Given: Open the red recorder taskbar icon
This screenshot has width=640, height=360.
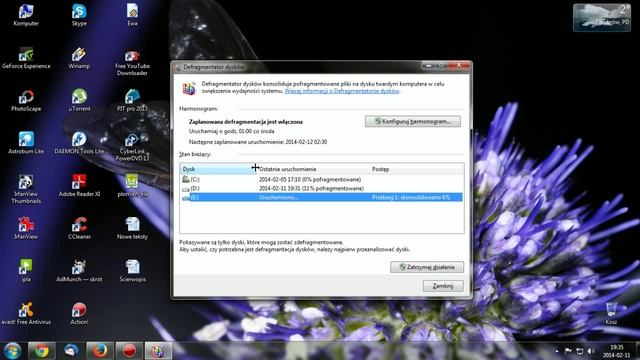Looking at the screenshot, I should [129, 351].
